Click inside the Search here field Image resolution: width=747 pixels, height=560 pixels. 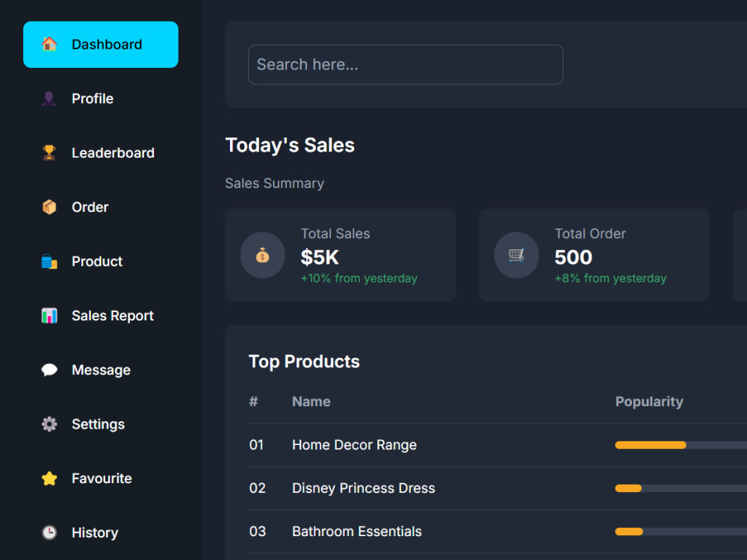click(x=405, y=65)
